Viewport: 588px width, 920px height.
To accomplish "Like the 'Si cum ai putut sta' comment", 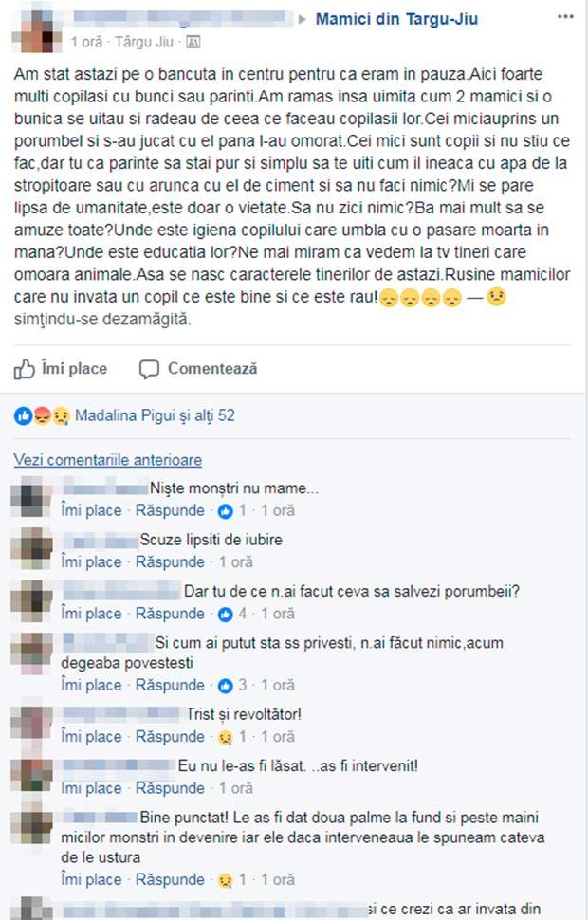I will click(92, 686).
